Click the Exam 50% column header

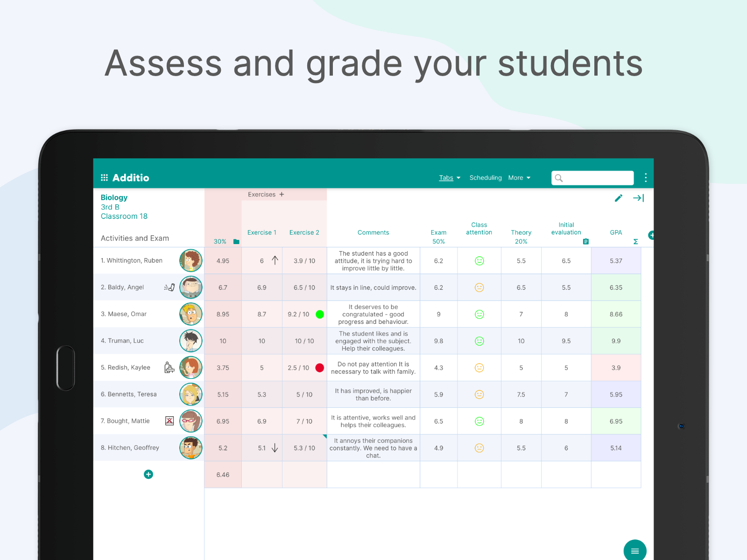[x=438, y=237]
